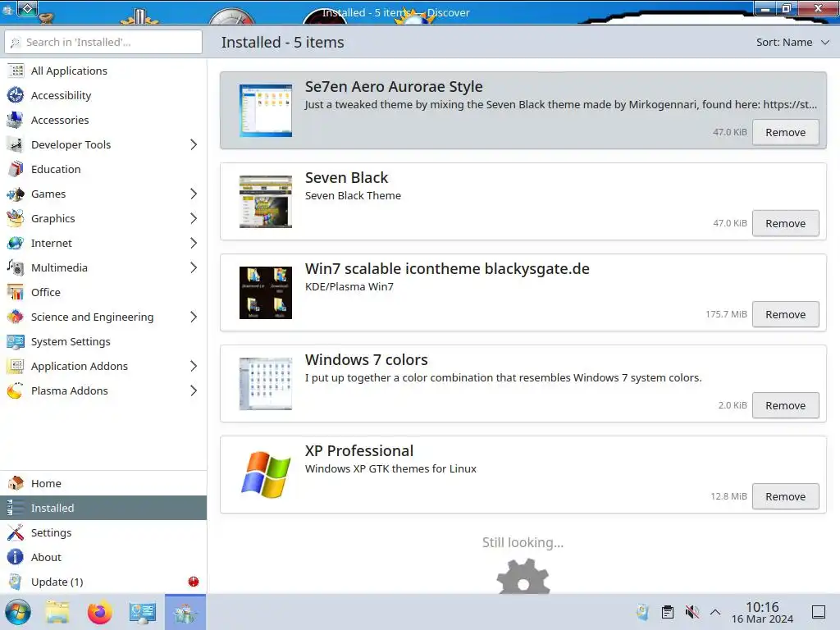Expand the Multimedia category chevron
This screenshot has width=840, height=630.
tap(194, 268)
